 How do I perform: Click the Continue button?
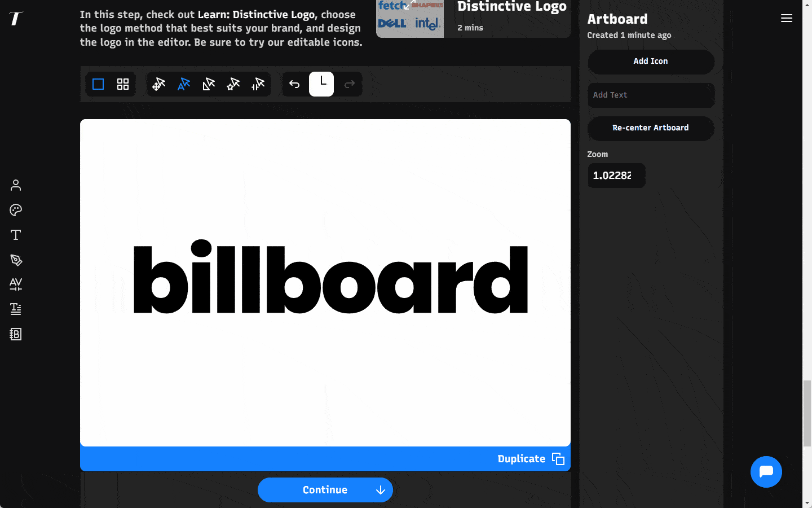tap(325, 490)
